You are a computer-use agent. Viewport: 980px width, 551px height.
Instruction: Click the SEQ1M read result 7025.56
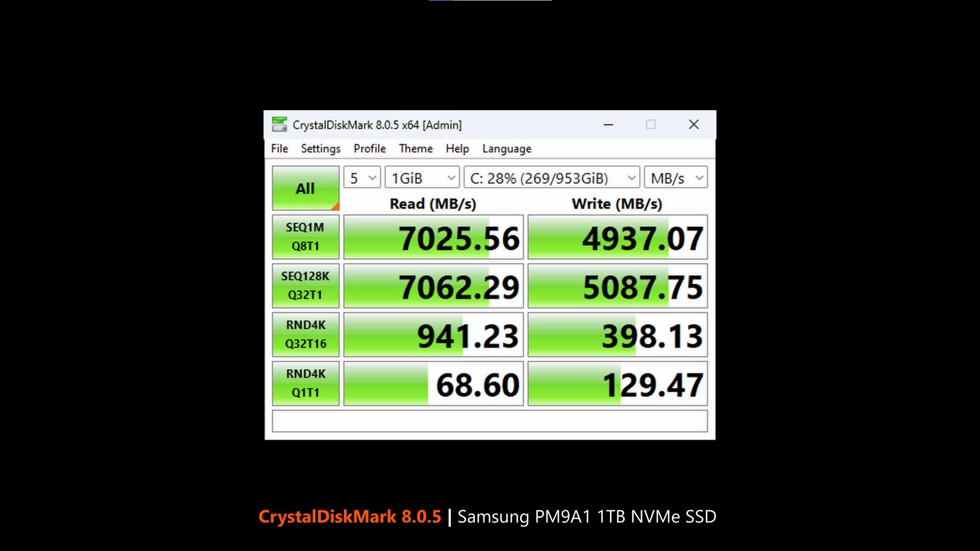(433, 237)
